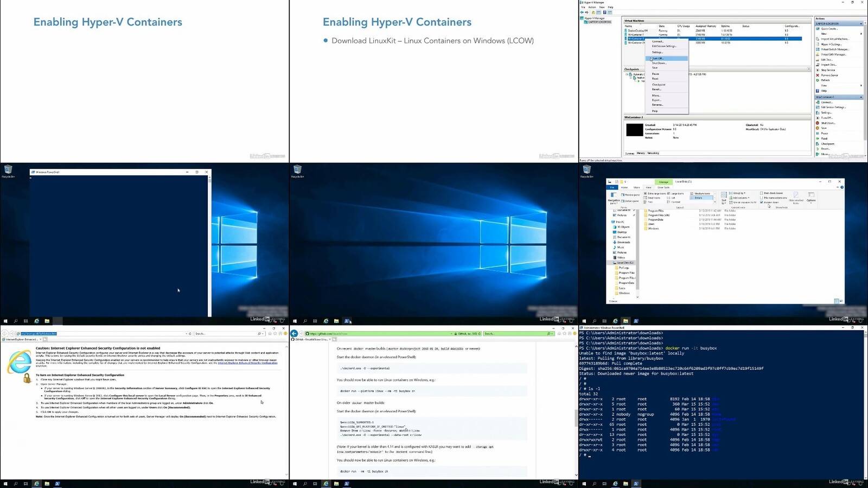Switch to Memory tab in Hyper-V details

point(641,153)
